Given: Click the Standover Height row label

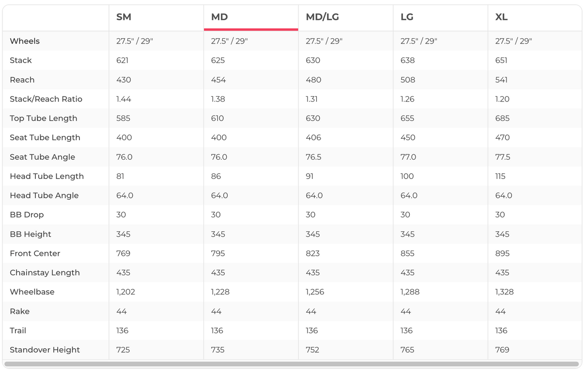Looking at the screenshot, I should pyautogui.click(x=45, y=350).
